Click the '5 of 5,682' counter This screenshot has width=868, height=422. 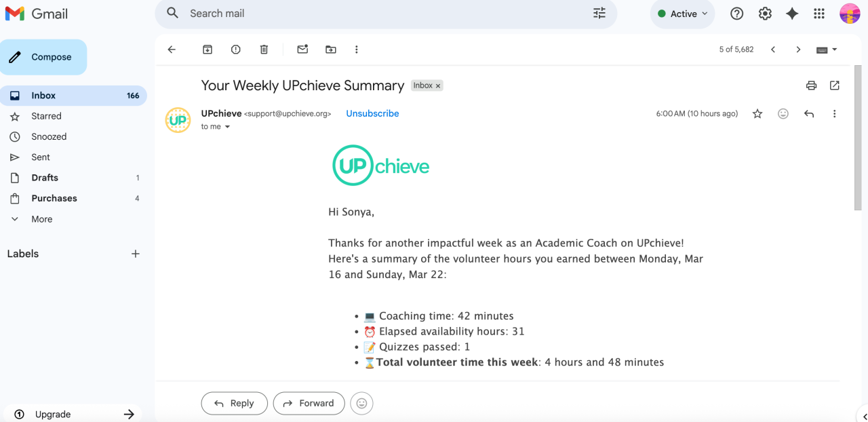(736, 50)
